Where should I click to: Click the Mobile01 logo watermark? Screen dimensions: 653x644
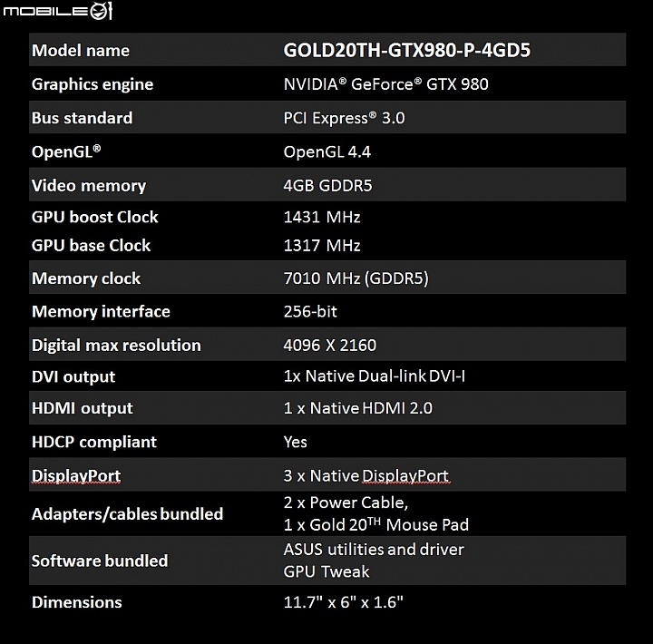57,10
